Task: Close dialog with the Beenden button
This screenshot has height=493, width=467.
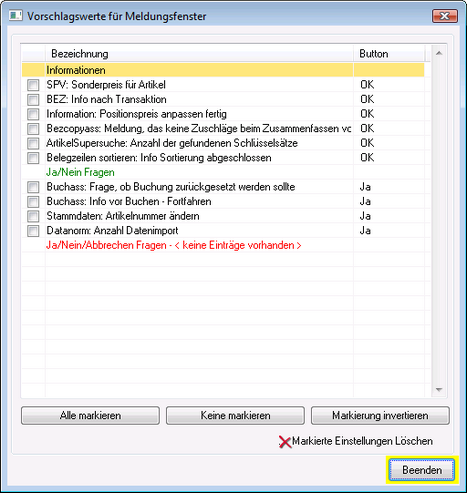Action: (422, 470)
